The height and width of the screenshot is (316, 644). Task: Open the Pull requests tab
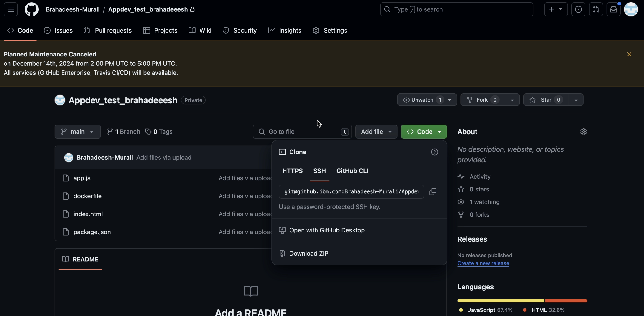(108, 30)
